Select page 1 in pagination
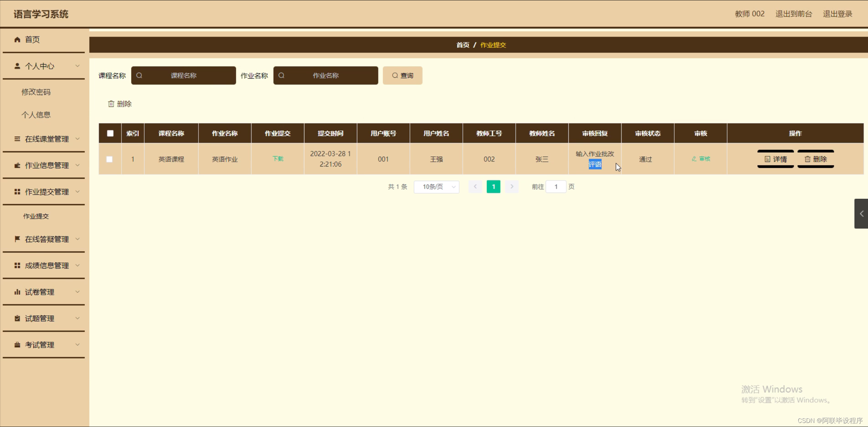 coord(493,187)
